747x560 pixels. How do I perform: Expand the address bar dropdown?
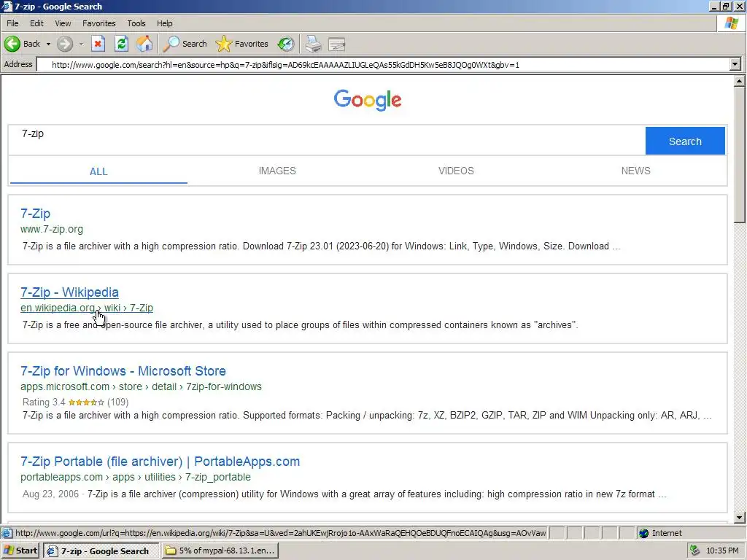735,64
